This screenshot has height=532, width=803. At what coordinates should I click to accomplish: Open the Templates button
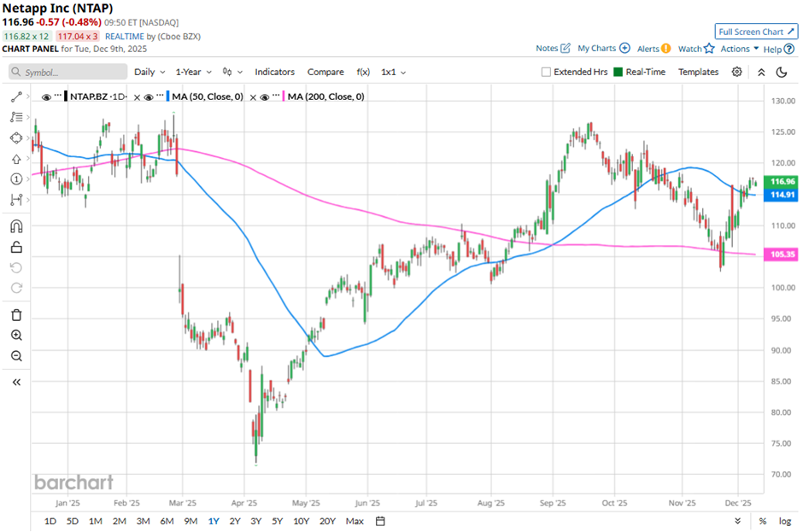[x=698, y=73]
